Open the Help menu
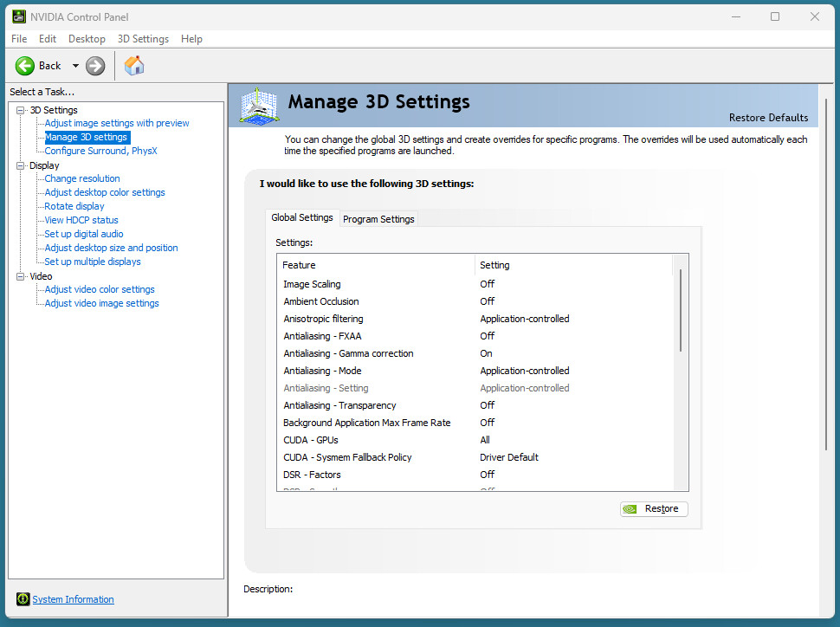 pos(191,39)
